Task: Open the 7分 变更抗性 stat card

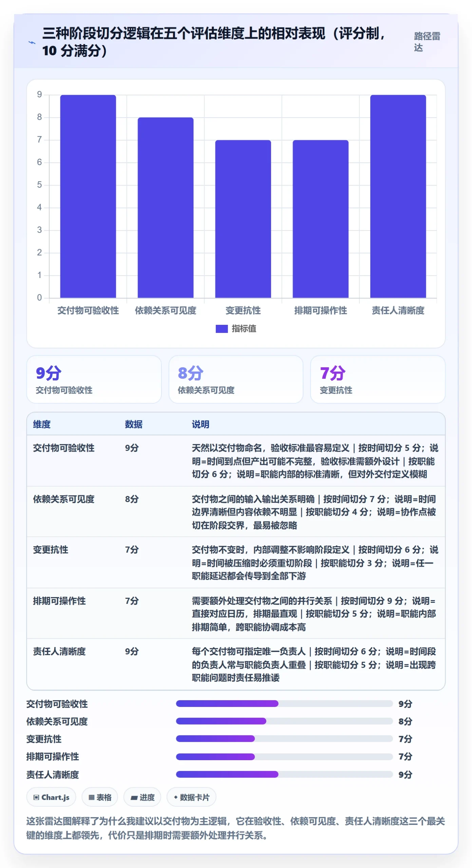Action: coord(378,379)
